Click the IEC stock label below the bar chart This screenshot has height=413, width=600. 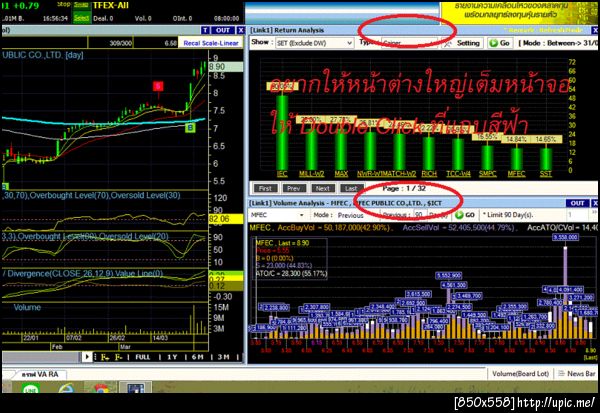click(282, 174)
